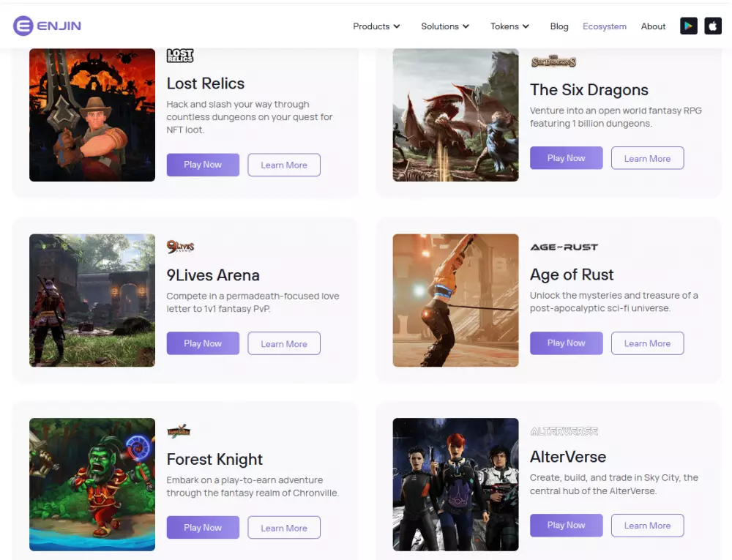Open the Google Play store icon
Image resolution: width=732 pixels, height=560 pixels.
point(688,26)
